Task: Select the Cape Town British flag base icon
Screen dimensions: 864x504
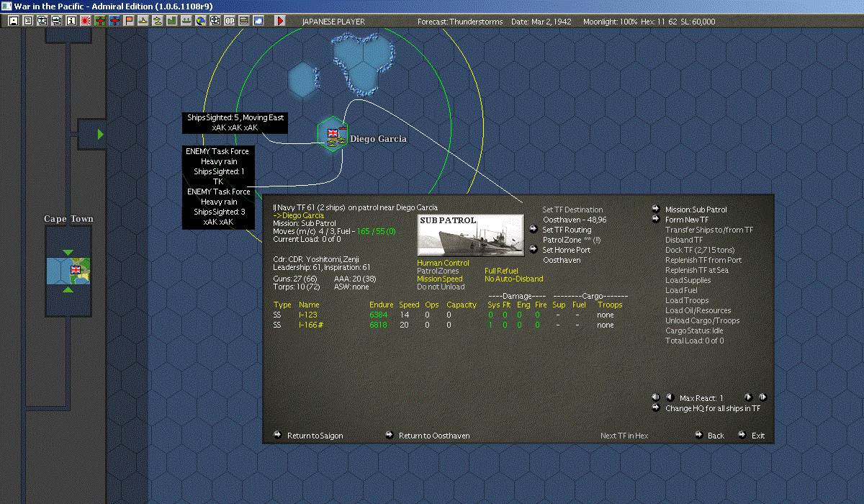Action: (76, 269)
